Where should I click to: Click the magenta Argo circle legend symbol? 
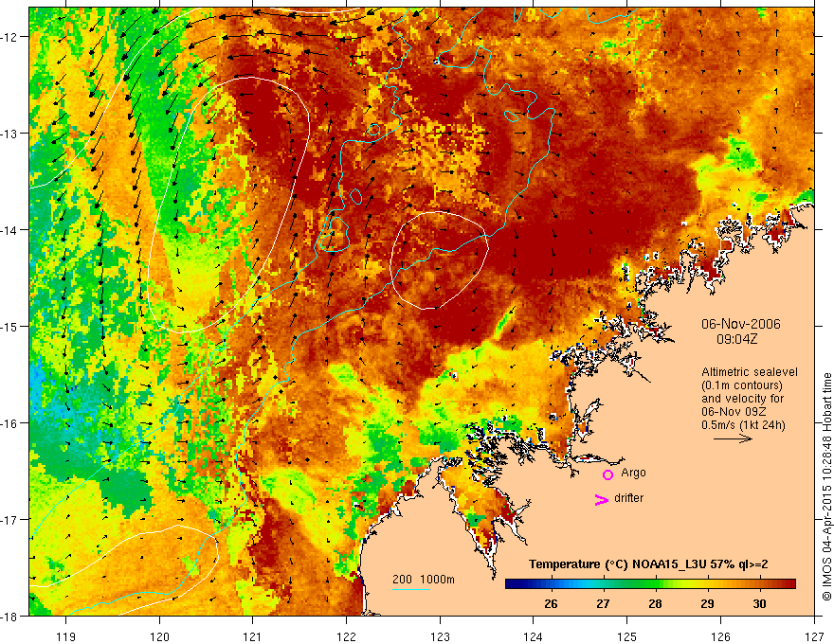pos(607,474)
